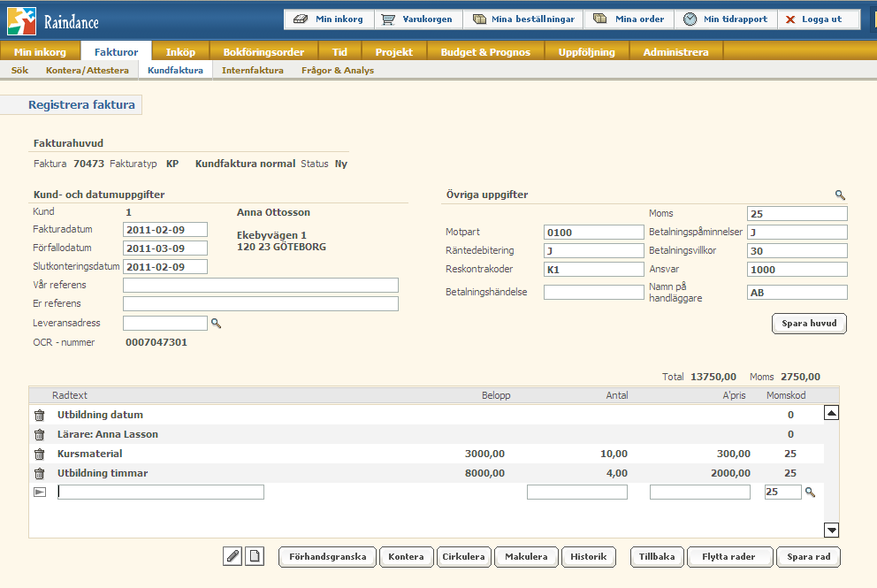The image size is (877, 588).
Task: Click the new row Radtext input
Action: pos(161,493)
